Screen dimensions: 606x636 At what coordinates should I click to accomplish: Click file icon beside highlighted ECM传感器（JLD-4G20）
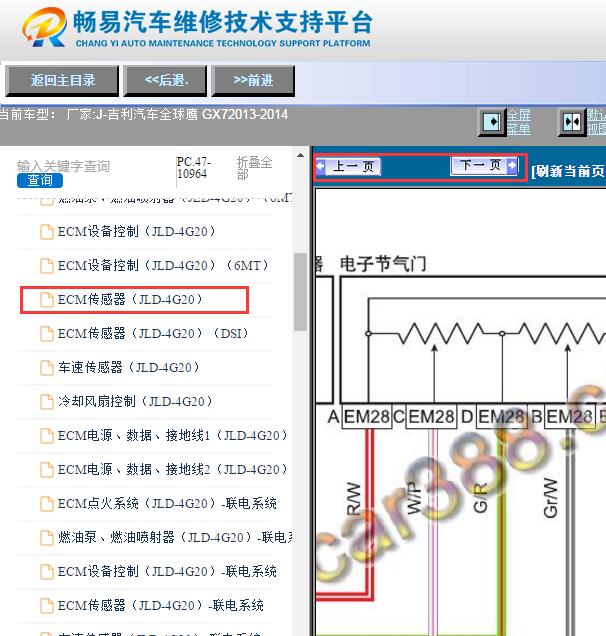click(x=47, y=300)
